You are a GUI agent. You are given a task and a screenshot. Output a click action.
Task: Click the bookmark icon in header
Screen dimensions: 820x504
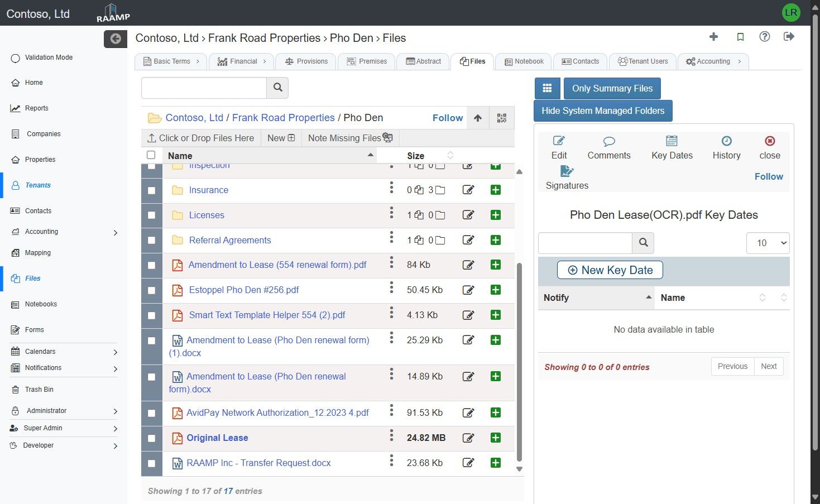[x=740, y=37]
